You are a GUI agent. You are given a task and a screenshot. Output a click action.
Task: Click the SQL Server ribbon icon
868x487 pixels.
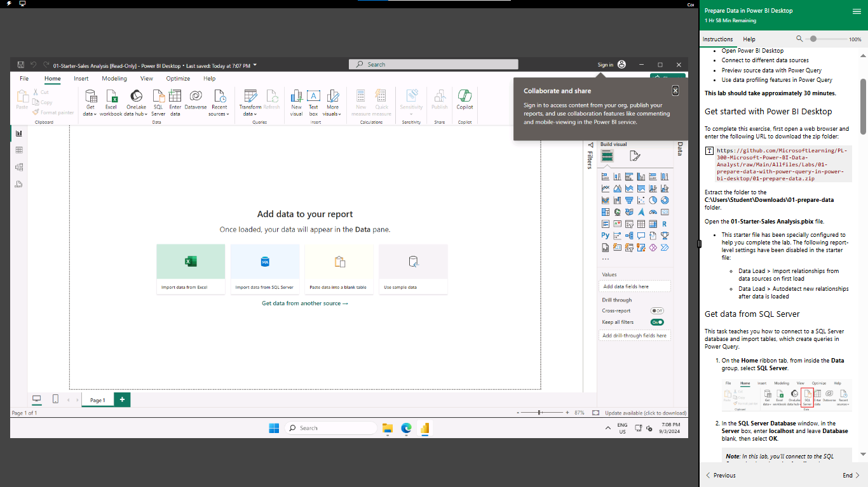coord(158,102)
